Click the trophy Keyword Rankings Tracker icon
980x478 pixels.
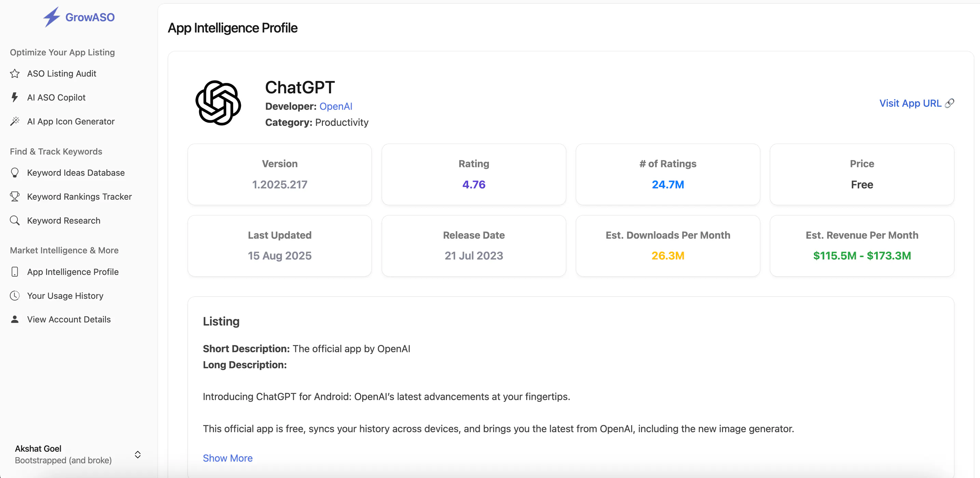[15, 197]
